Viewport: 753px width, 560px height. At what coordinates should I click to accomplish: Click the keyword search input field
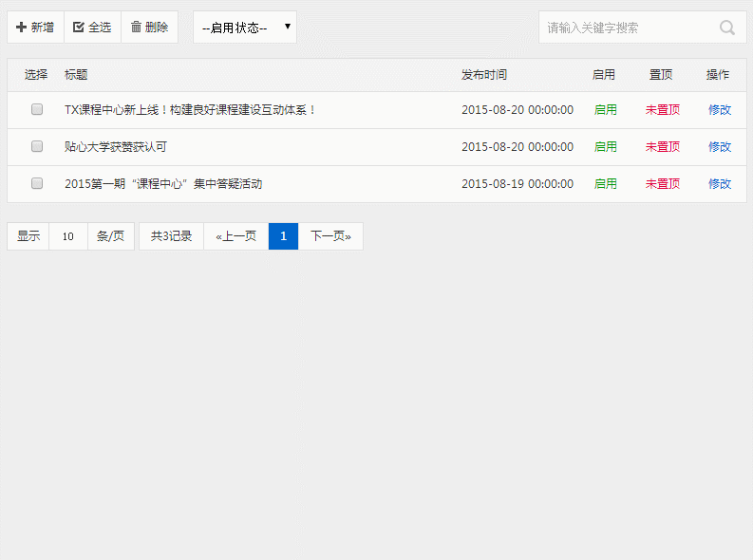point(627,28)
